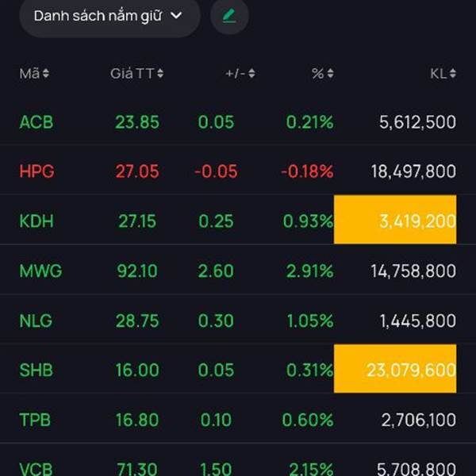
Task: Click the highlighted SHB volume 23,079,600
Action: click(395, 369)
